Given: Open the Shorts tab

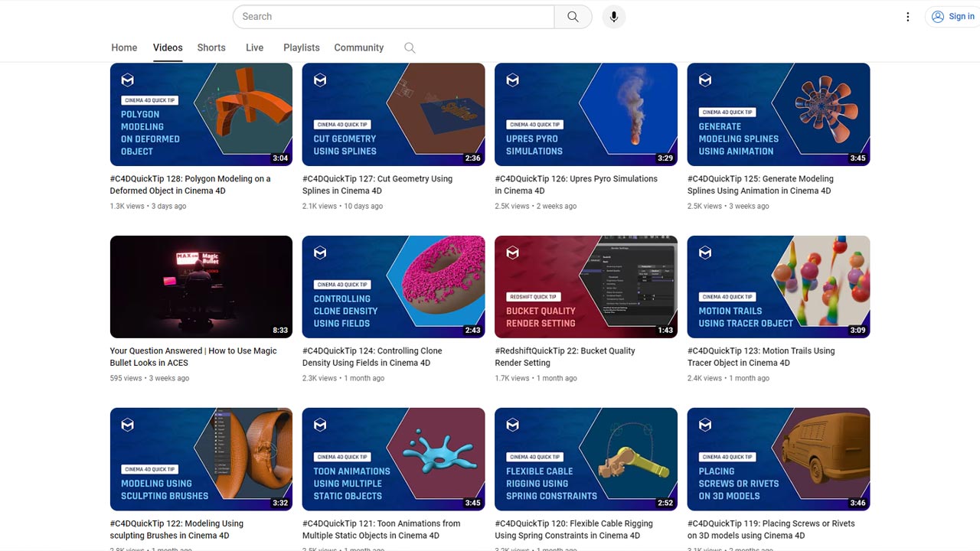Looking at the screenshot, I should pos(211,47).
